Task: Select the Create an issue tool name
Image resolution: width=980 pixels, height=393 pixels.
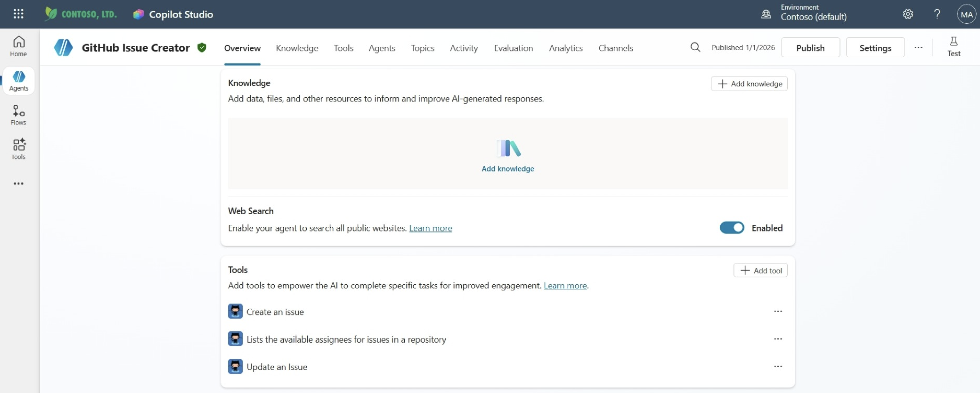Action: (275, 312)
